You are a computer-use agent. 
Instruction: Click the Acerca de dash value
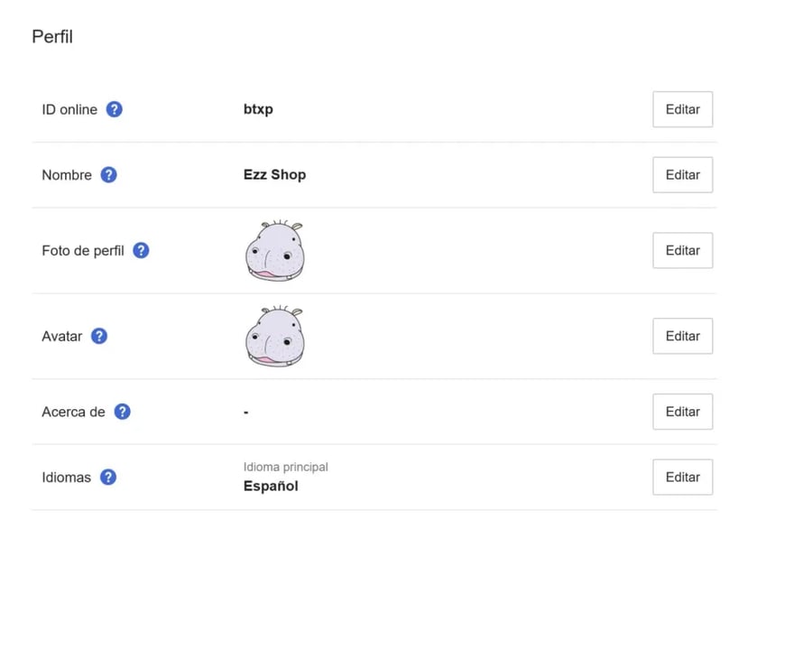[x=246, y=412]
